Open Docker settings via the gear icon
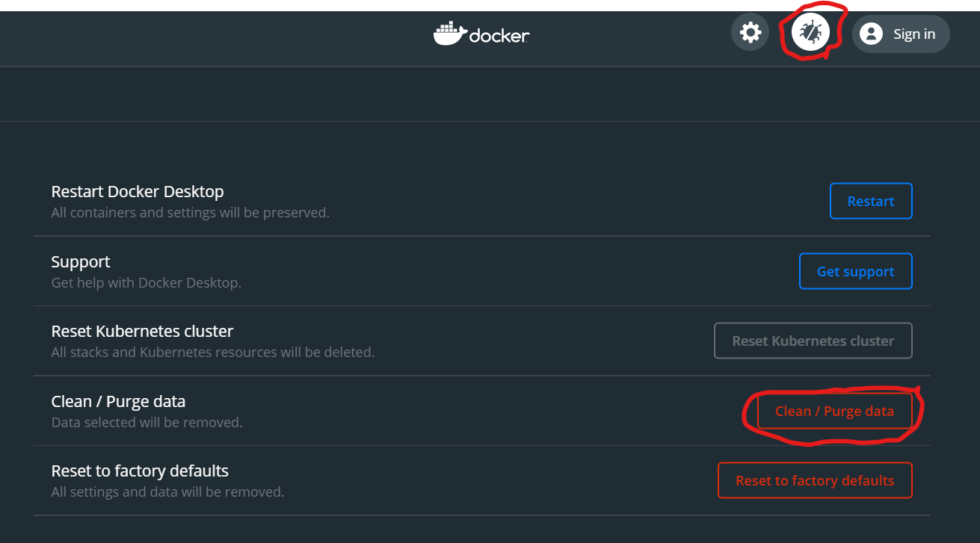This screenshot has height=543, width=980. (750, 31)
